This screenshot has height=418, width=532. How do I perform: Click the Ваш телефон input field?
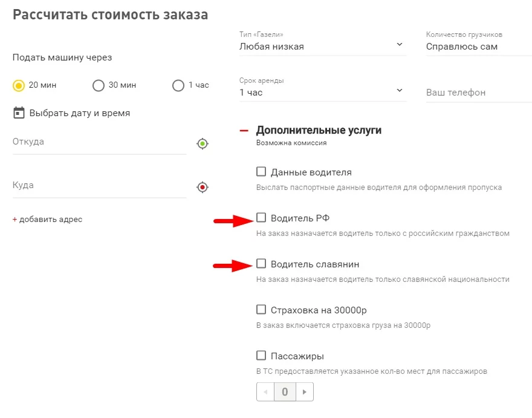pyautogui.click(x=478, y=93)
